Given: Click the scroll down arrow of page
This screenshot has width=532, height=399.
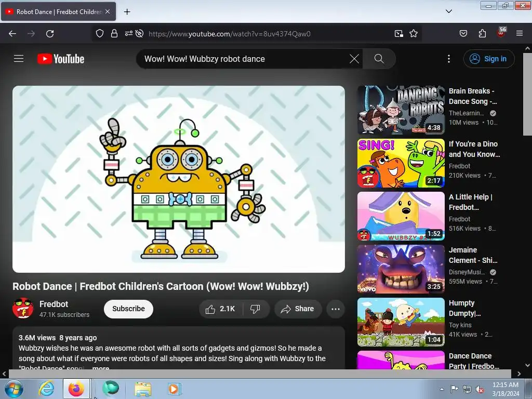Looking at the screenshot, I should coord(528,365).
